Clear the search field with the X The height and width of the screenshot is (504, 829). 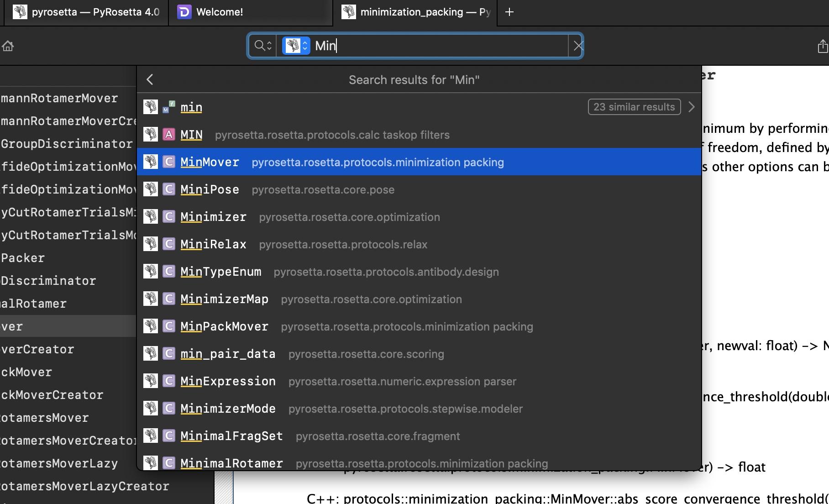578,46
